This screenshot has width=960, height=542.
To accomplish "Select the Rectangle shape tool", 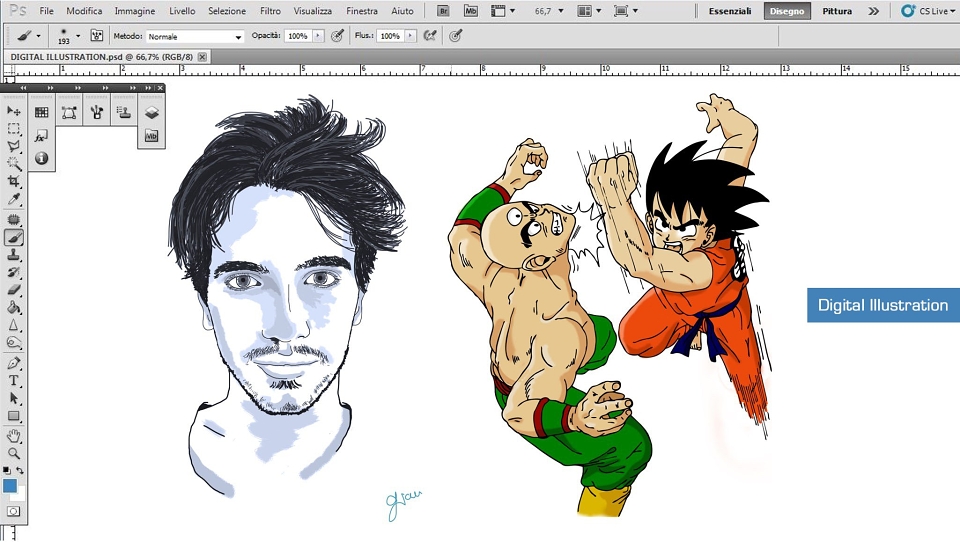I will [x=13, y=416].
